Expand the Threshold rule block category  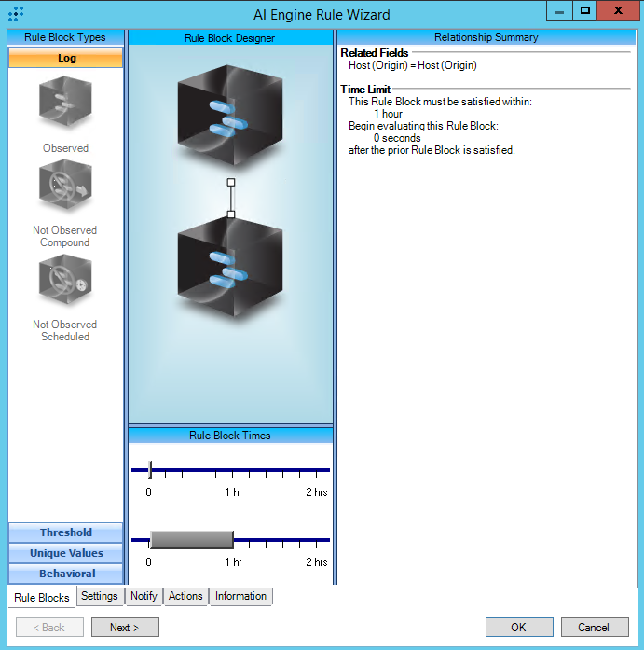point(66,532)
